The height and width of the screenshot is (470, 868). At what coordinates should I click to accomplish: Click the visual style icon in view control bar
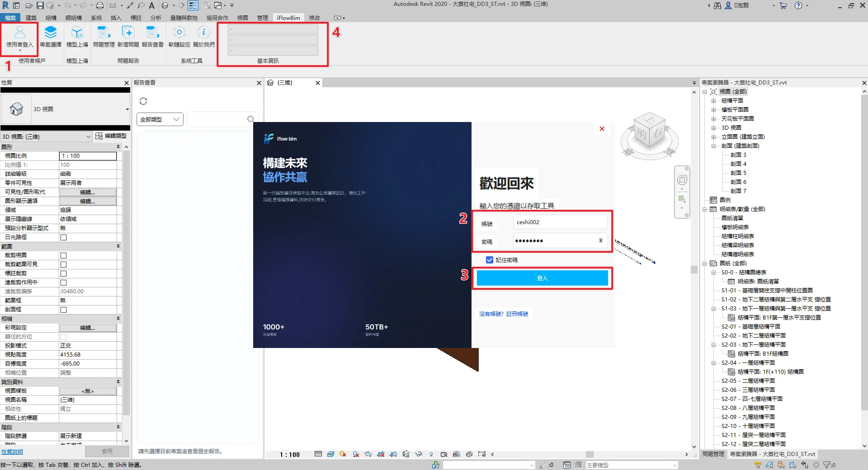(x=330, y=454)
